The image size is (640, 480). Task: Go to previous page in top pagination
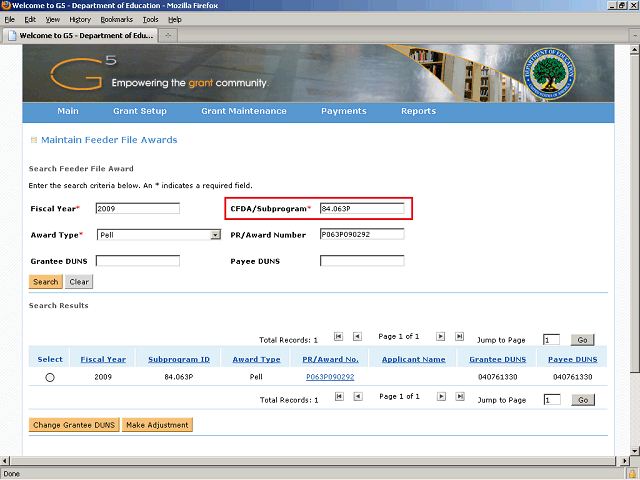[x=357, y=336]
